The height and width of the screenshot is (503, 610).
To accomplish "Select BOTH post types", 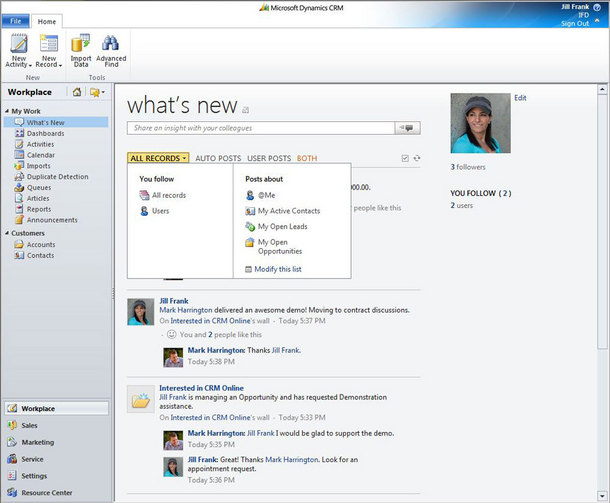I will pos(307,158).
